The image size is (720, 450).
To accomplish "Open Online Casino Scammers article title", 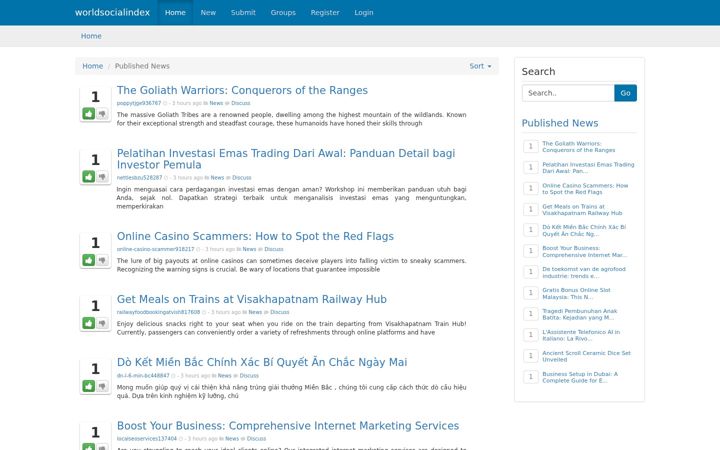I will [255, 236].
